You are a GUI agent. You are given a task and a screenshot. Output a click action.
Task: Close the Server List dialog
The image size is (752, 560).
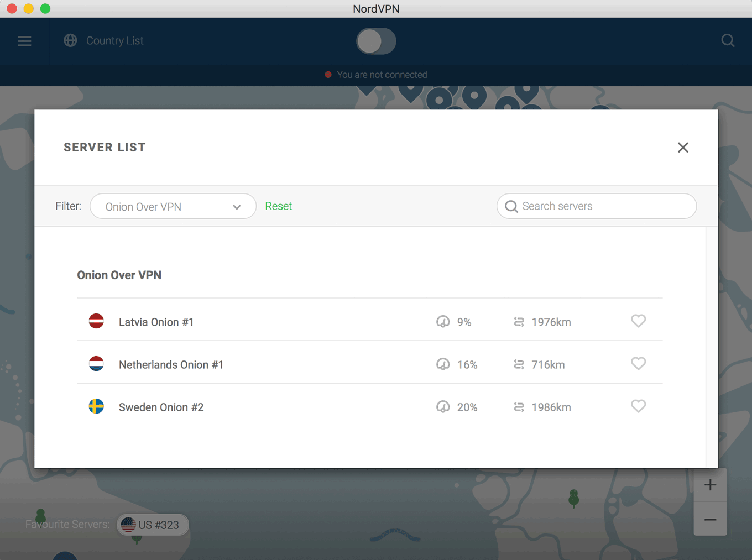tap(683, 147)
